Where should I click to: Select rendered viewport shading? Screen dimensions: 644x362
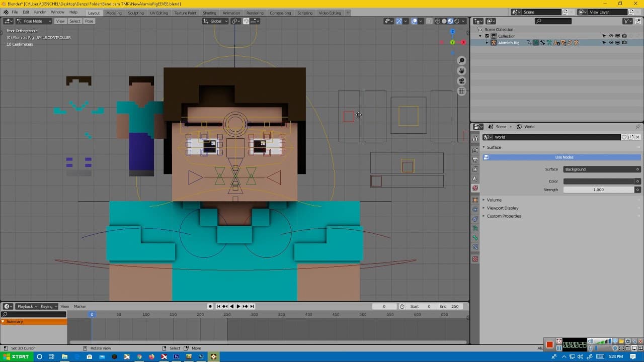[457, 21]
